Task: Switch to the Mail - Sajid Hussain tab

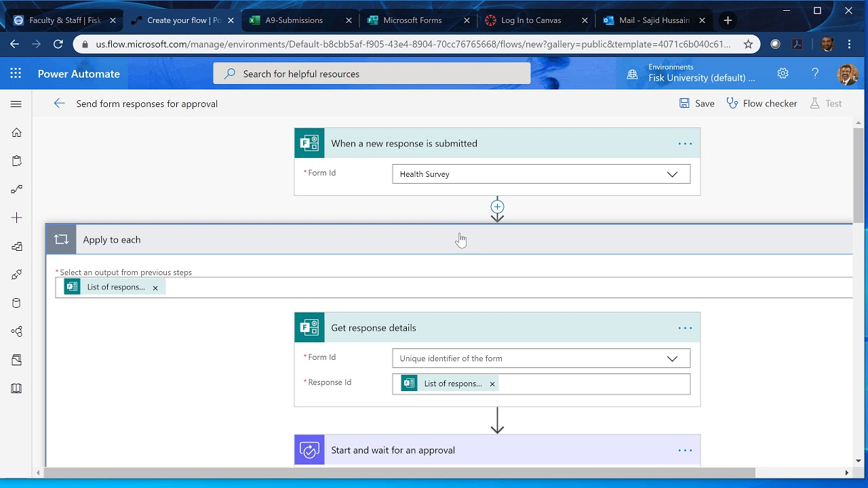Action: tap(654, 20)
